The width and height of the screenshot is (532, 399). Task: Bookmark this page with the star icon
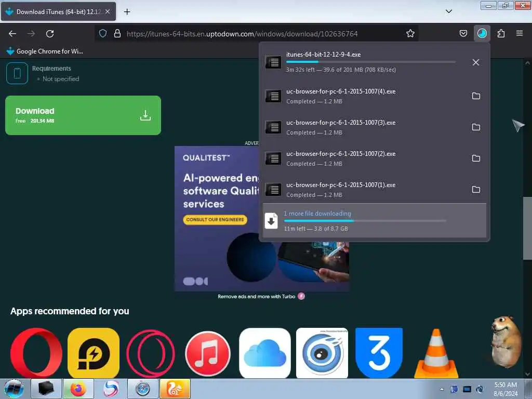(x=410, y=33)
